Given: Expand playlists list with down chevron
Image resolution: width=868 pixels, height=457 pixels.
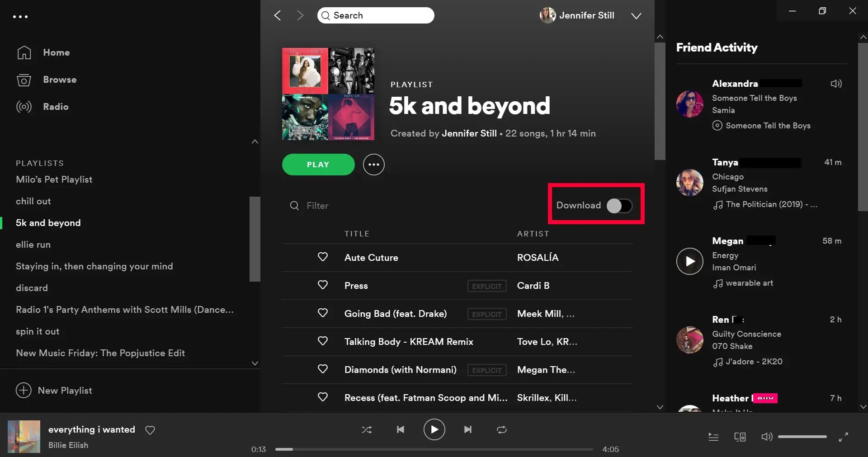Looking at the screenshot, I should (x=255, y=363).
